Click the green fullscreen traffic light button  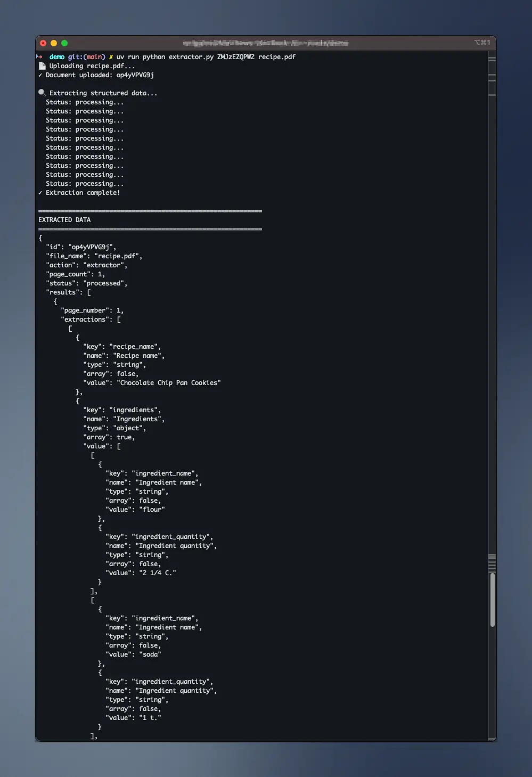(64, 43)
